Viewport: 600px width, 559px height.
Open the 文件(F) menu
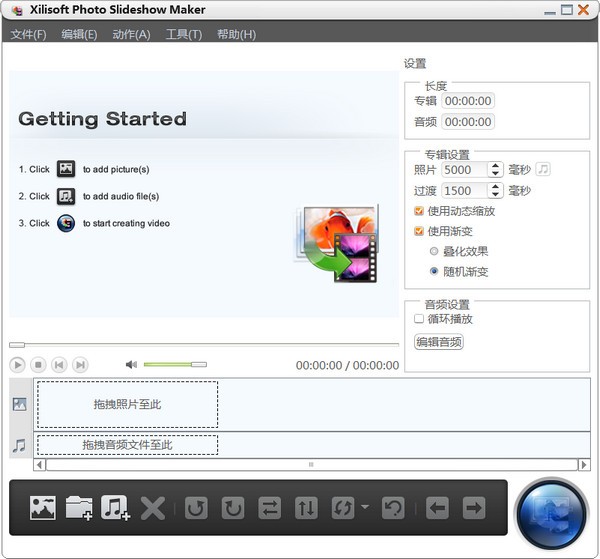point(28,34)
